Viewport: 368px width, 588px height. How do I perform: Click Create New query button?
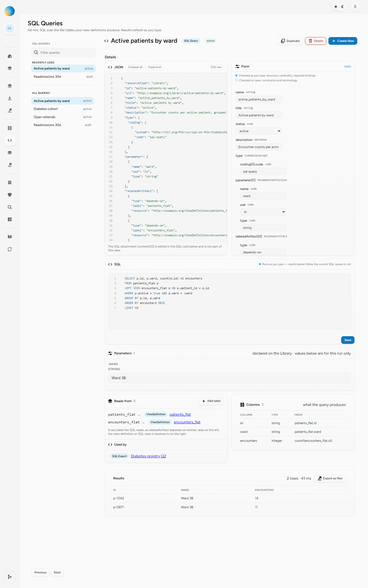[343, 41]
